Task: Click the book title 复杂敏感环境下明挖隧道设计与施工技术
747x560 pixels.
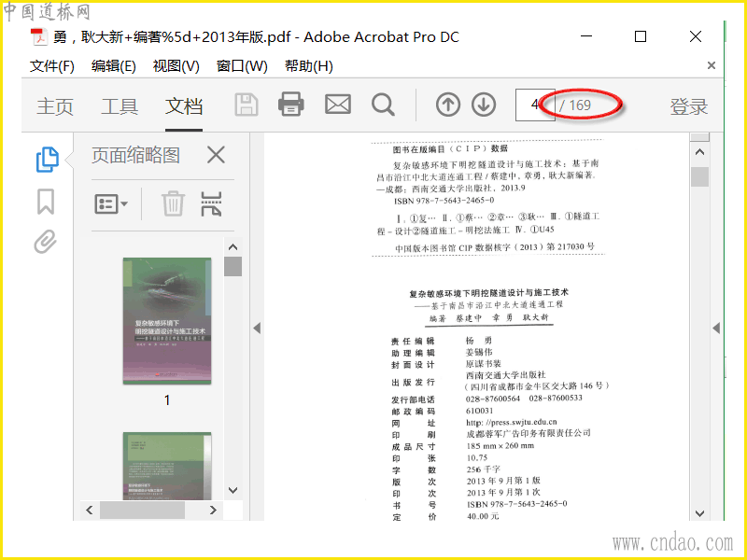Action: pyautogui.click(x=488, y=293)
